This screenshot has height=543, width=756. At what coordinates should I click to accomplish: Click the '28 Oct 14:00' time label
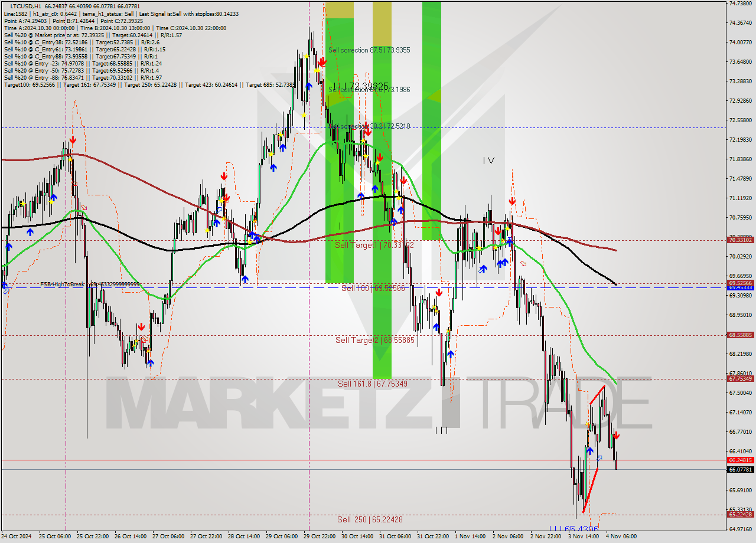244,536
